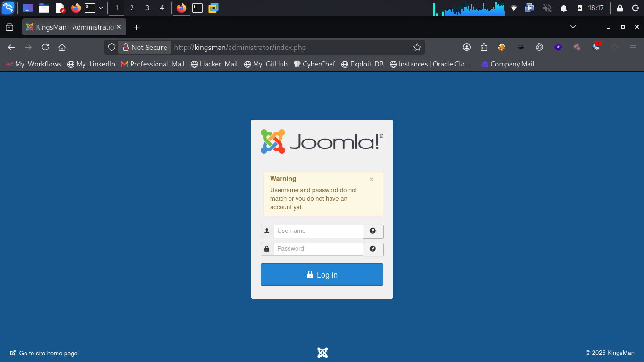The image size is (644, 362).
Task: Click the Joomla! logo in login box
Action: click(x=322, y=141)
